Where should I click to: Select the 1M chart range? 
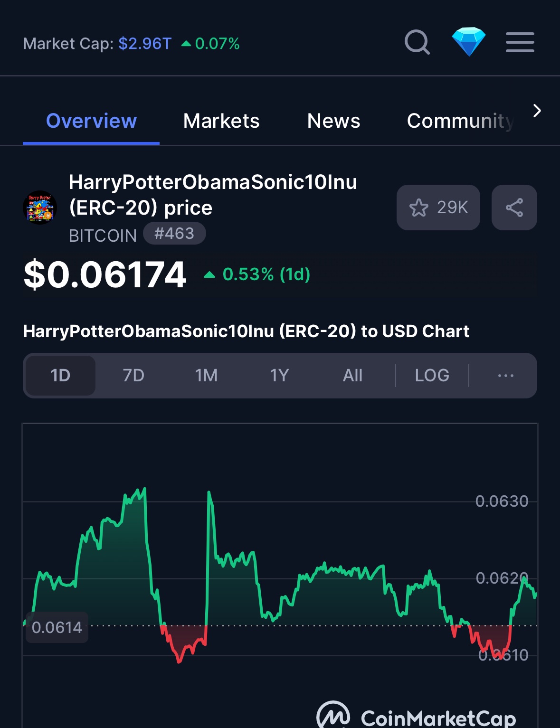tap(206, 376)
